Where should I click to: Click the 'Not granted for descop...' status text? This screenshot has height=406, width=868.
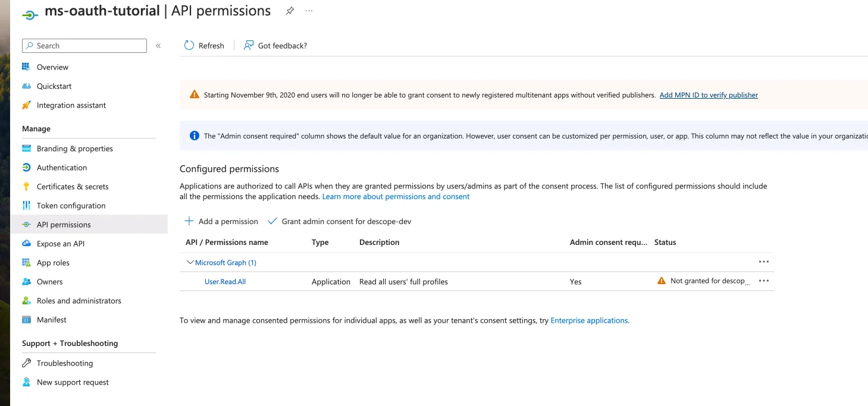tap(710, 281)
